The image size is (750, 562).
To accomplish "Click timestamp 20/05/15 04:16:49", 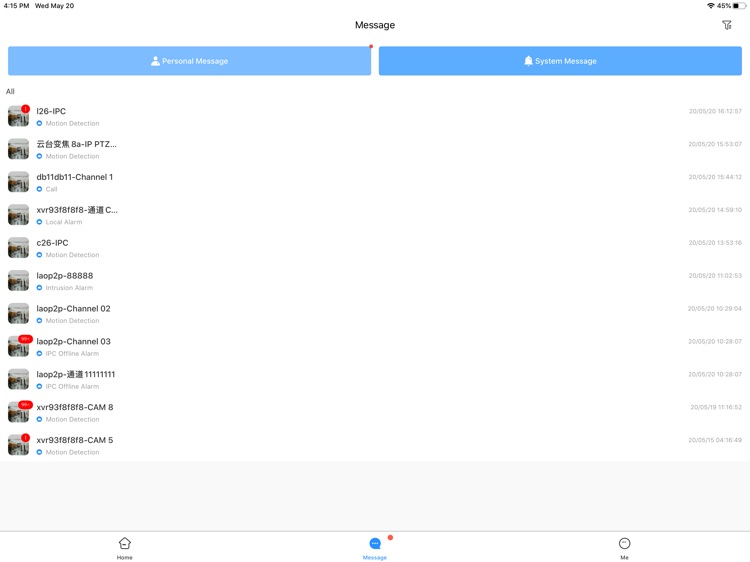I will pyautogui.click(x=715, y=440).
